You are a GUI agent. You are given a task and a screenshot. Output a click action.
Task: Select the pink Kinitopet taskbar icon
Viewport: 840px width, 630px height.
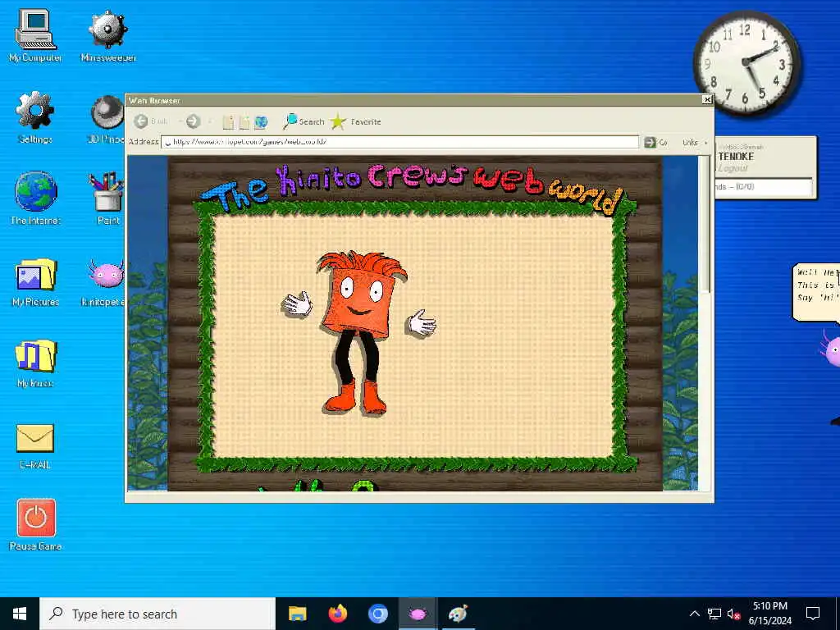click(418, 614)
